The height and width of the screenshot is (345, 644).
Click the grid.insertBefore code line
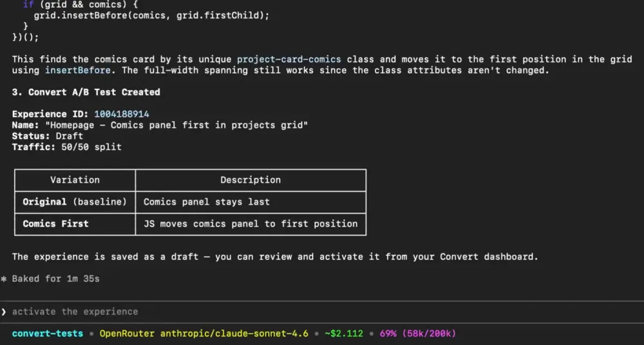(151, 15)
